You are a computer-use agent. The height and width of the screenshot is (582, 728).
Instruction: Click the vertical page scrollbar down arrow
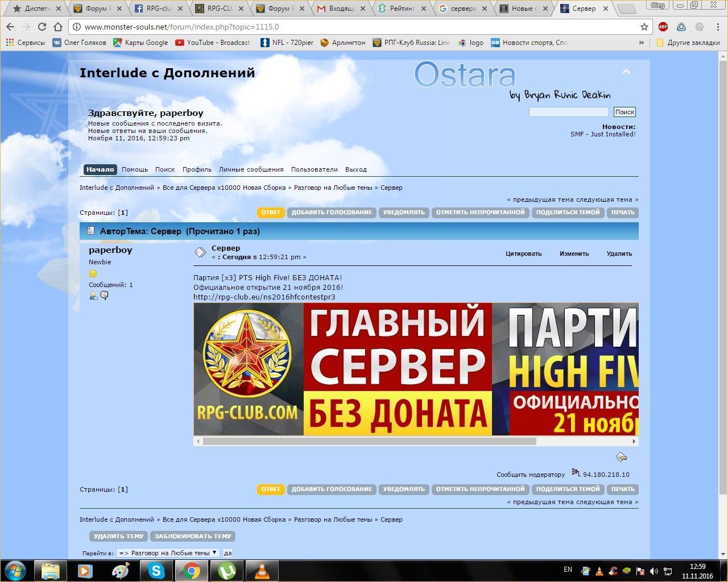(723, 554)
